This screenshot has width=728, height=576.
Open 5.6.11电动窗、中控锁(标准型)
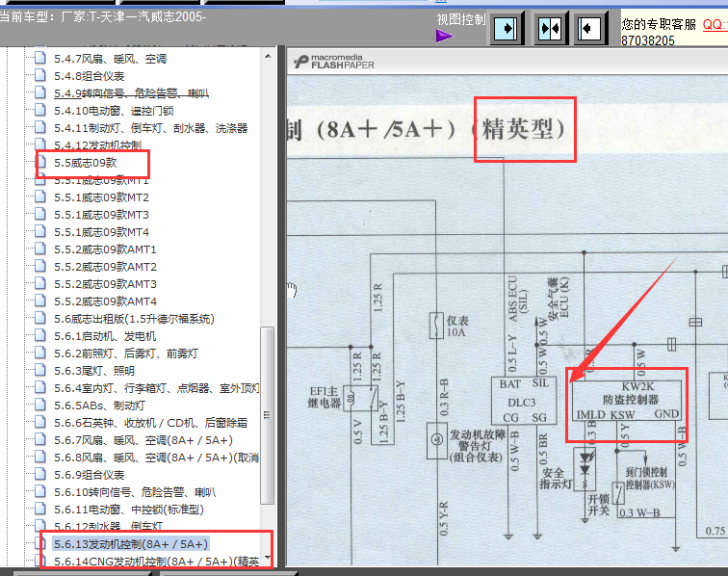129,511
